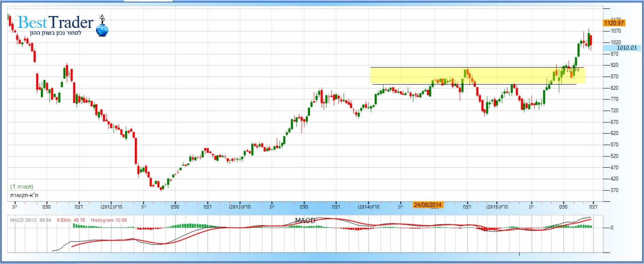This screenshot has width=644, height=264.
Task: Click the 910.99 price annotation in the zone
Action: point(571,70)
